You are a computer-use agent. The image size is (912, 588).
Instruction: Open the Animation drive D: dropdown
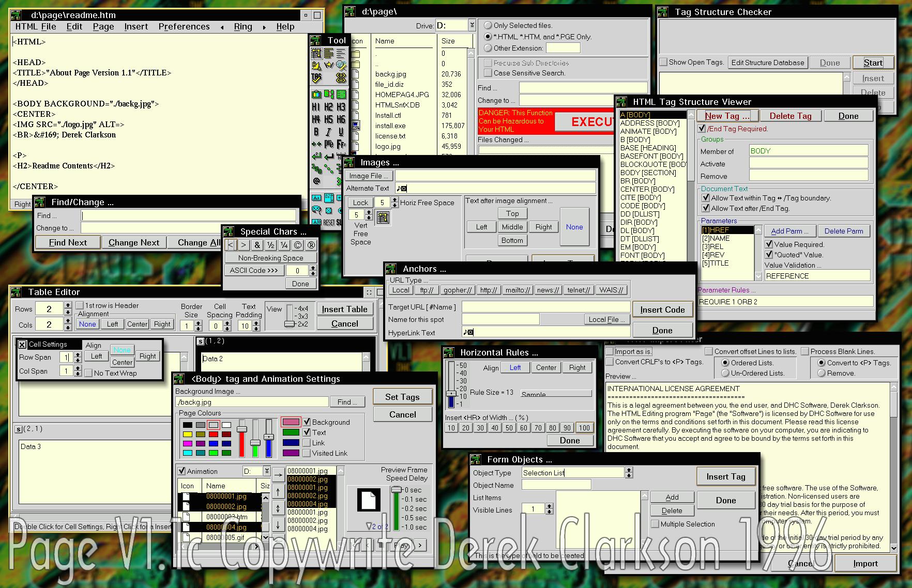point(266,471)
